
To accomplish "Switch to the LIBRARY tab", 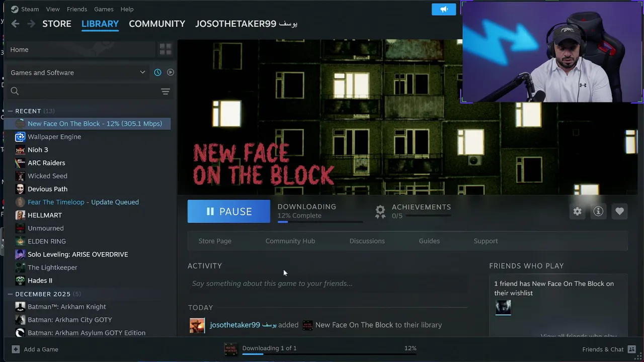I will point(100,24).
